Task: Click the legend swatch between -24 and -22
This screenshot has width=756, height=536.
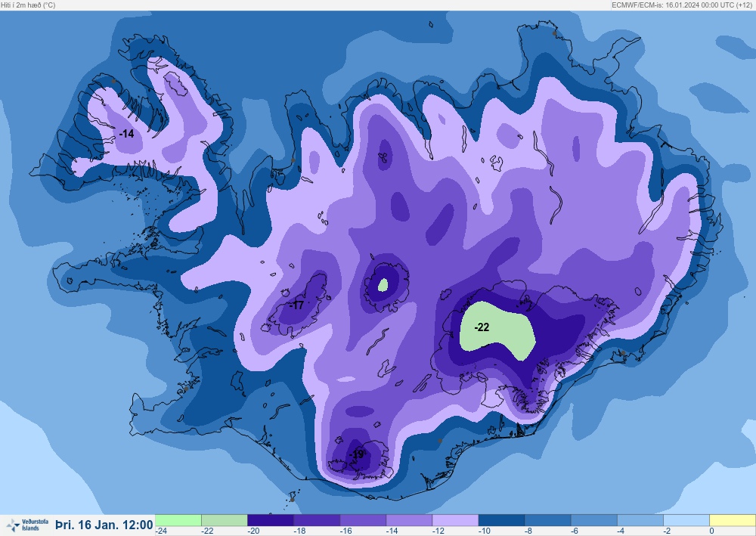Action: click(178, 520)
